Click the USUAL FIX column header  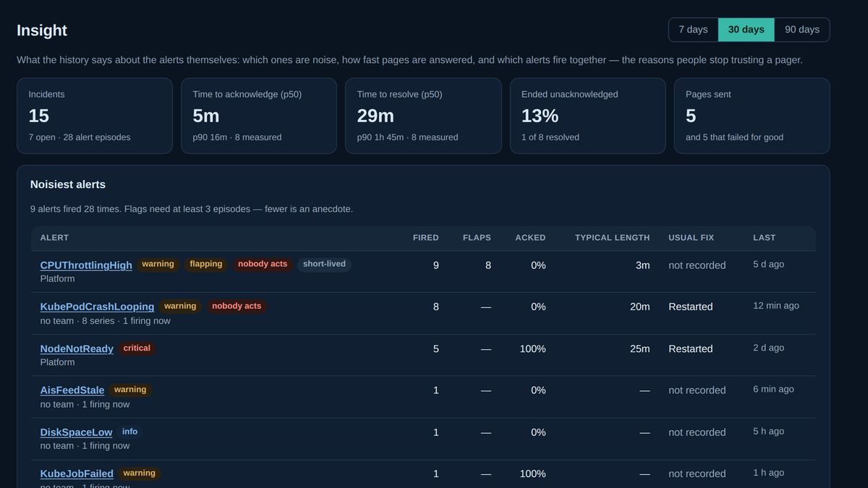click(691, 238)
